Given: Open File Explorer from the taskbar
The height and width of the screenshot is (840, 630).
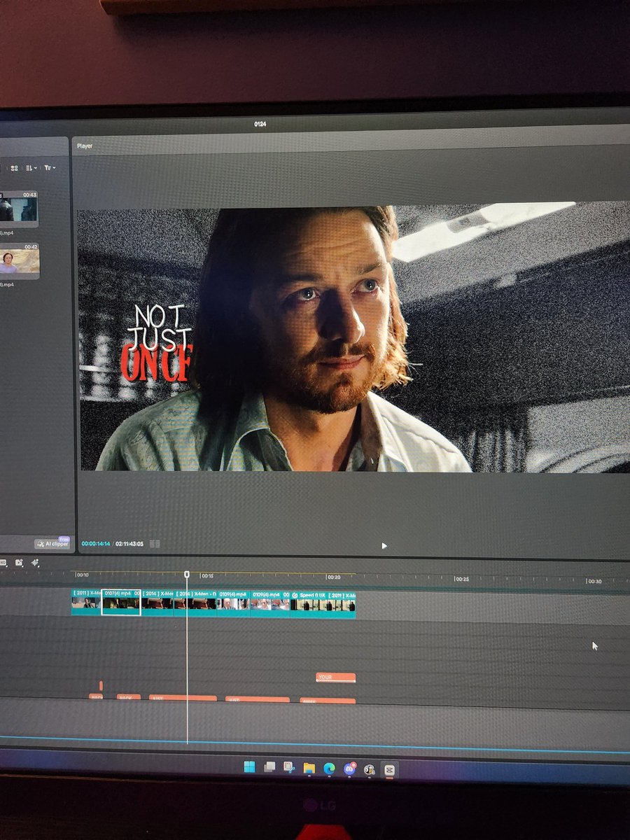Looking at the screenshot, I should point(309,769).
